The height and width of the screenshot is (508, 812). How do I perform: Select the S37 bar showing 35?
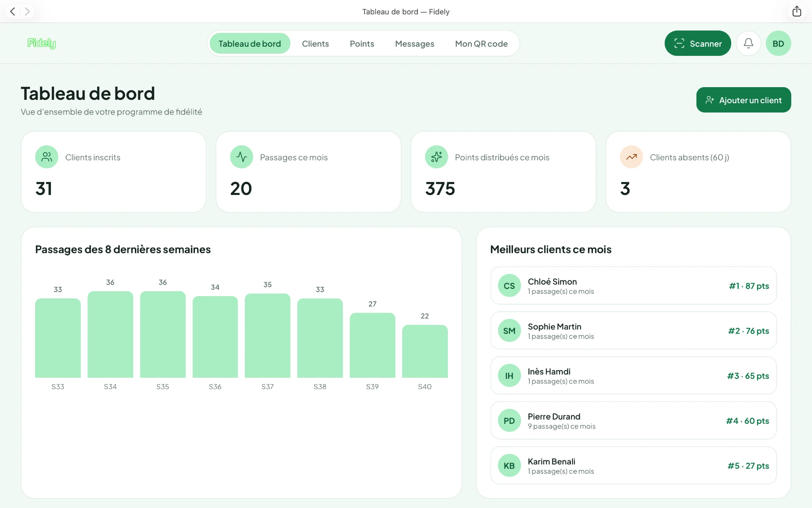point(268,336)
